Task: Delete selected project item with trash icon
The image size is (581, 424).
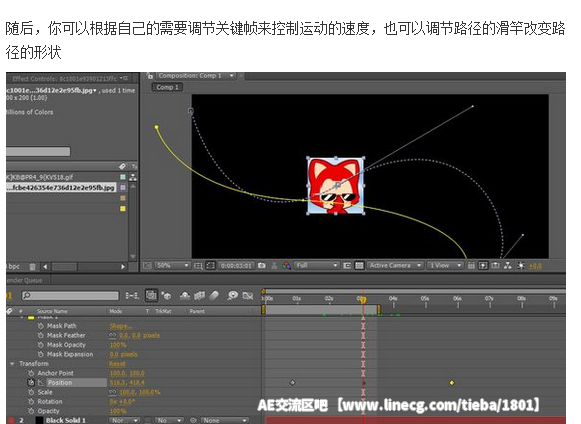Action: [x=32, y=266]
